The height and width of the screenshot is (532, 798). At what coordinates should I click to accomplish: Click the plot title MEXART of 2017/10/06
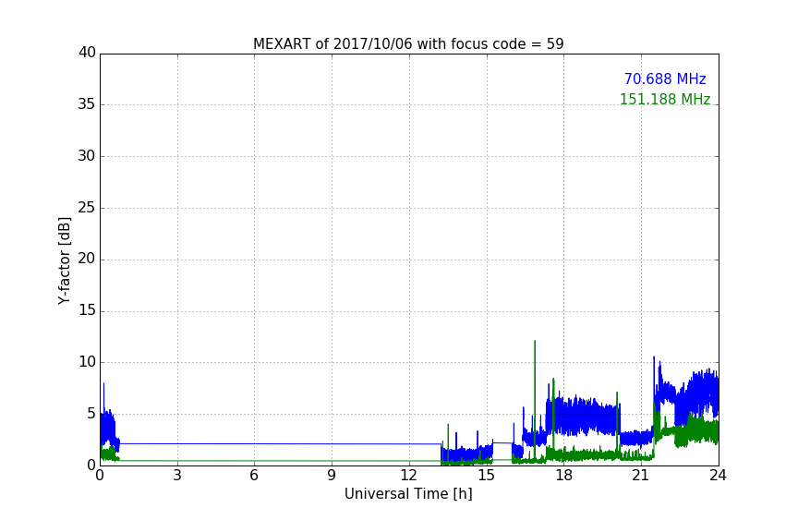click(408, 44)
